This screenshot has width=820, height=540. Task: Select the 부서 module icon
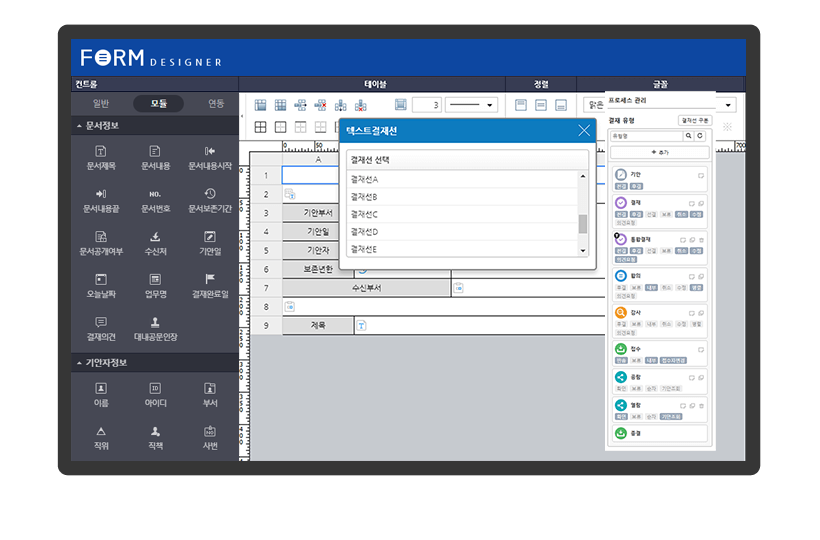pyautogui.click(x=210, y=388)
